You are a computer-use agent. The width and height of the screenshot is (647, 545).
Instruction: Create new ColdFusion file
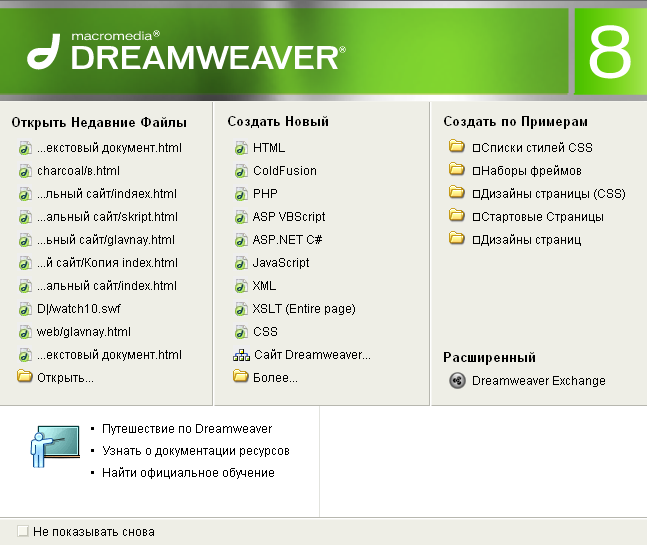pyautogui.click(x=284, y=171)
